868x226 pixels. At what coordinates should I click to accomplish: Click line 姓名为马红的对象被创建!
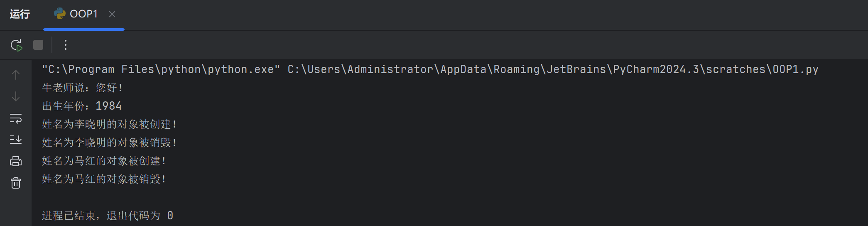point(104,161)
